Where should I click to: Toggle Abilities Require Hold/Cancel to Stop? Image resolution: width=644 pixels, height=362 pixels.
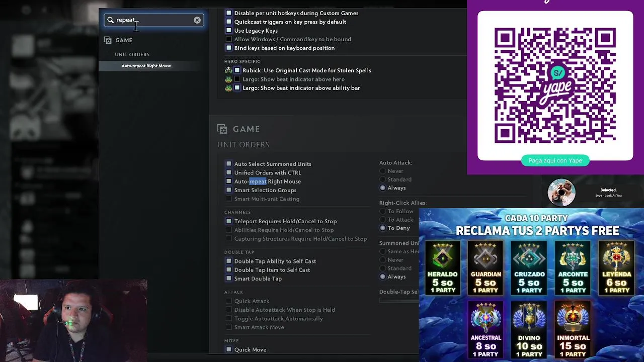(x=229, y=230)
